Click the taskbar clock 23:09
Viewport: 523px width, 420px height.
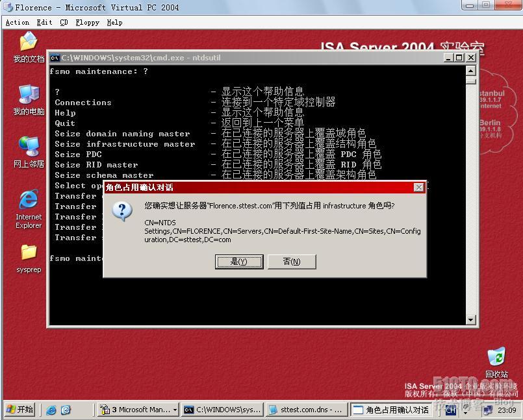(507, 410)
